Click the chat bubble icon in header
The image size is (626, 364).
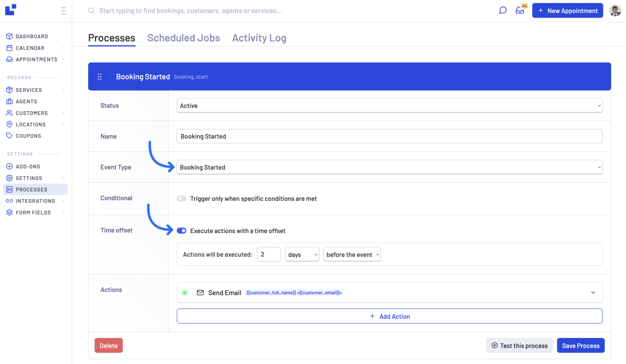pos(502,10)
